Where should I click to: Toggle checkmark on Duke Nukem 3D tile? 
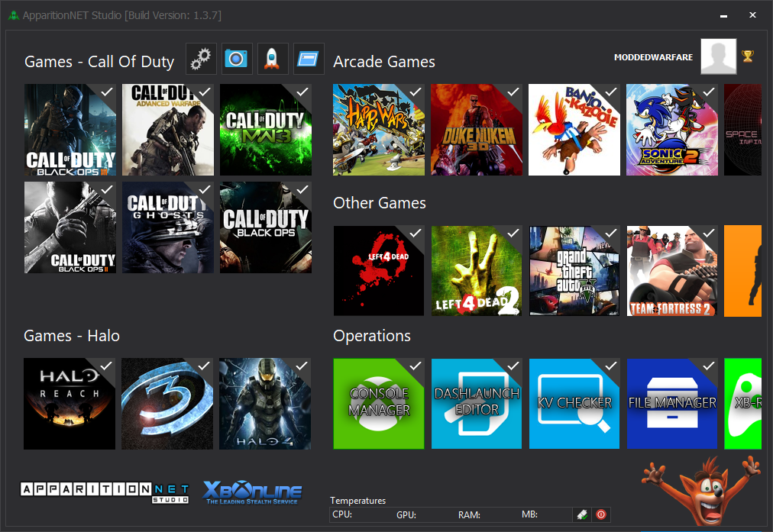pyautogui.click(x=513, y=92)
